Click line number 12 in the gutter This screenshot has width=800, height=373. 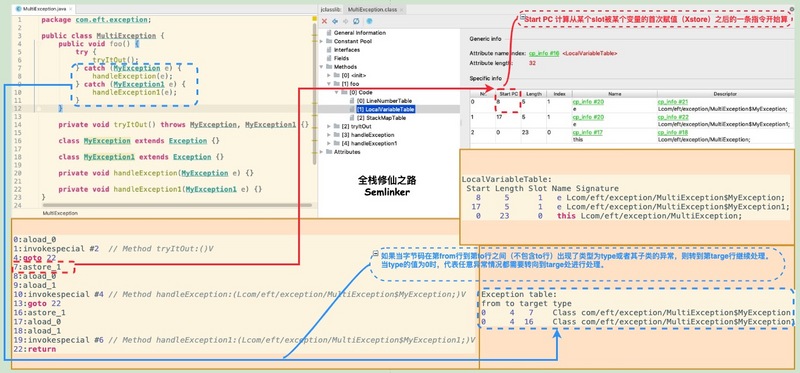click(x=18, y=108)
